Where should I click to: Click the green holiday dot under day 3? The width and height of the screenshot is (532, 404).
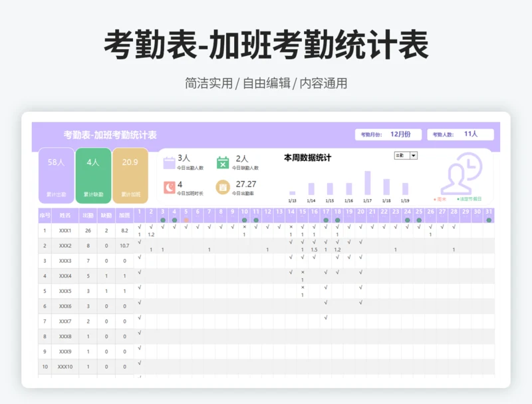(163, 220)
